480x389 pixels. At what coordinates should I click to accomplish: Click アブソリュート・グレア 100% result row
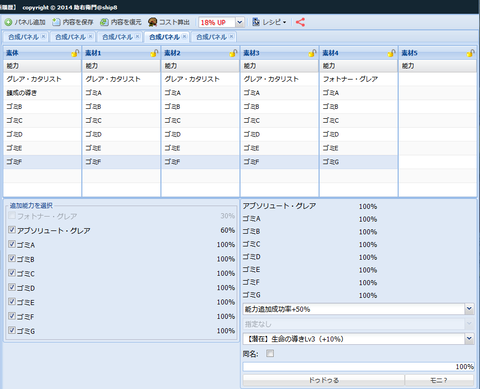[x=310, y=206]
